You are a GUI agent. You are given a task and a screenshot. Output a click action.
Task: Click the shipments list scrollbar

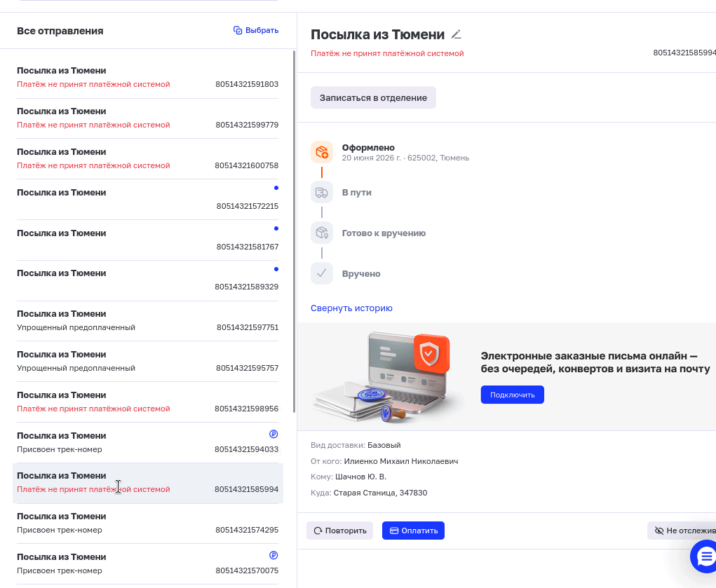(294, 232)
